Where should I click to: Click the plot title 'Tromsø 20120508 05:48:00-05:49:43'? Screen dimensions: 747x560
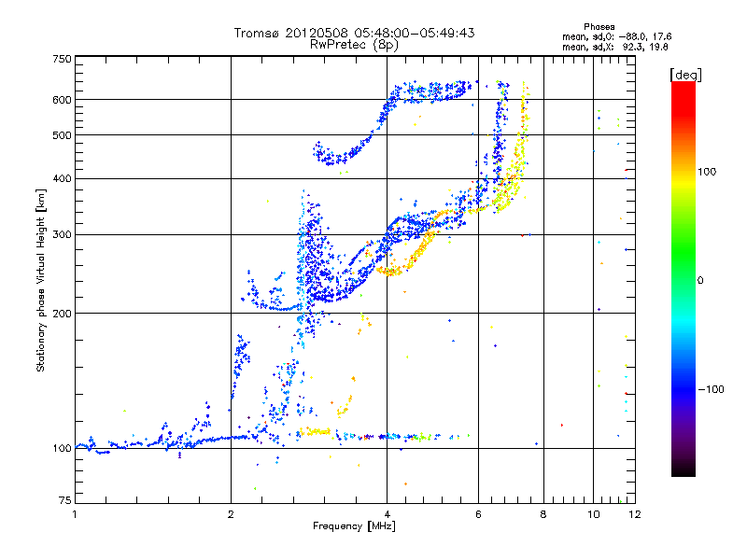pyautogui.click(x=354, y=33)
